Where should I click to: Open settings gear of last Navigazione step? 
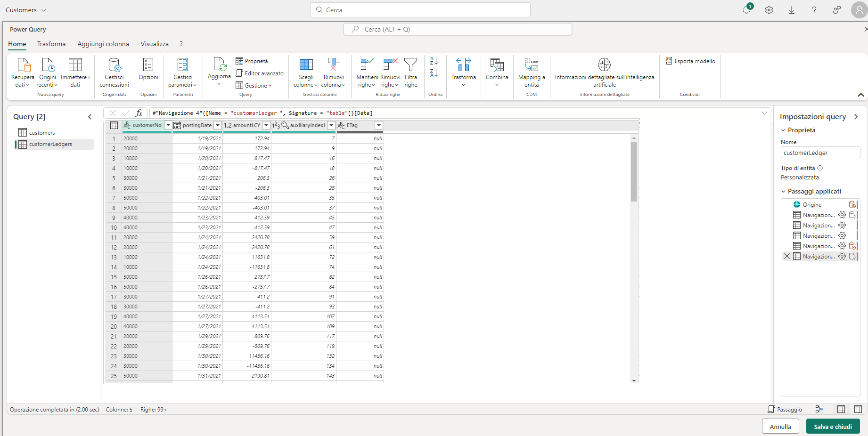pos(842,257)
